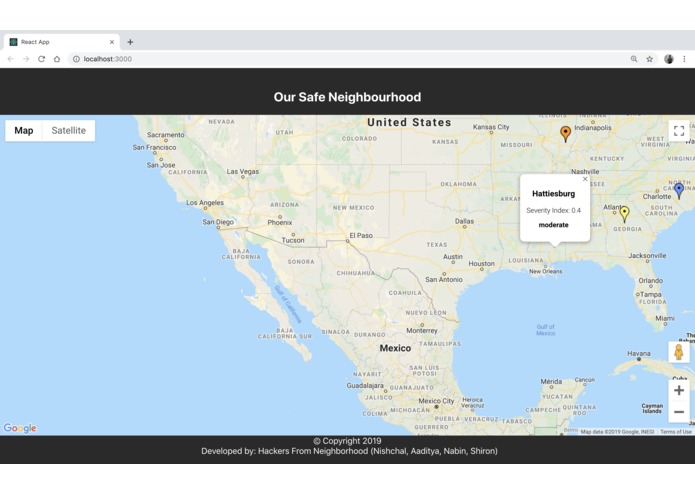The width and height of the screenshot is (695, 494).
Task: Click the Austin city label
Action: pos(453,257)
